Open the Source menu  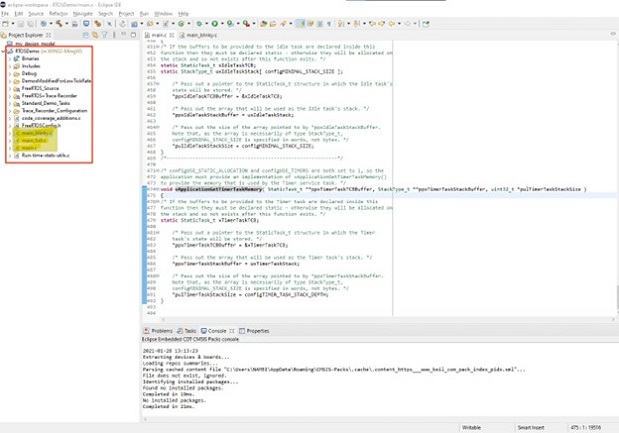point(36,13)
